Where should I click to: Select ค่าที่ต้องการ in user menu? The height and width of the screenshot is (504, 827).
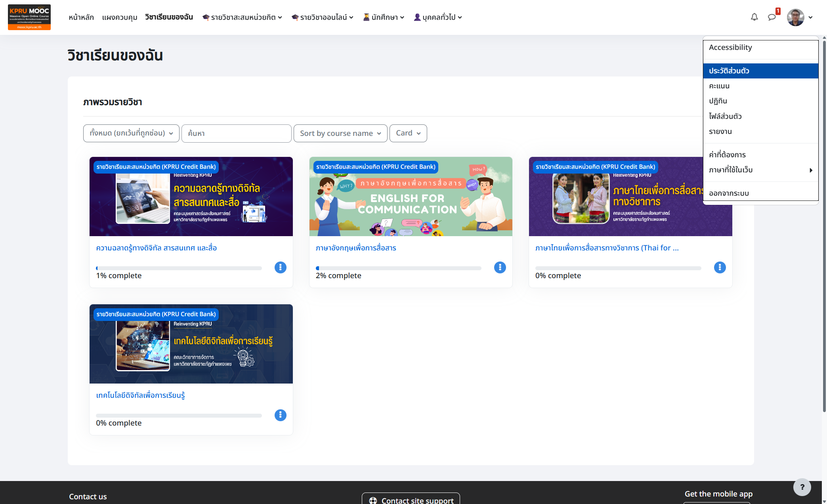pyautogui.click(x=760, y=155)
